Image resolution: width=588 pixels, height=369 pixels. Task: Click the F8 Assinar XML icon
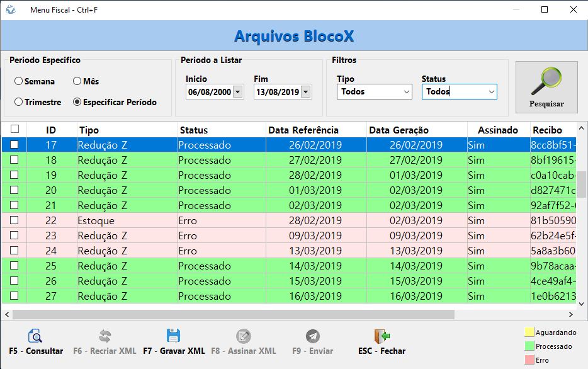(243, 336)
